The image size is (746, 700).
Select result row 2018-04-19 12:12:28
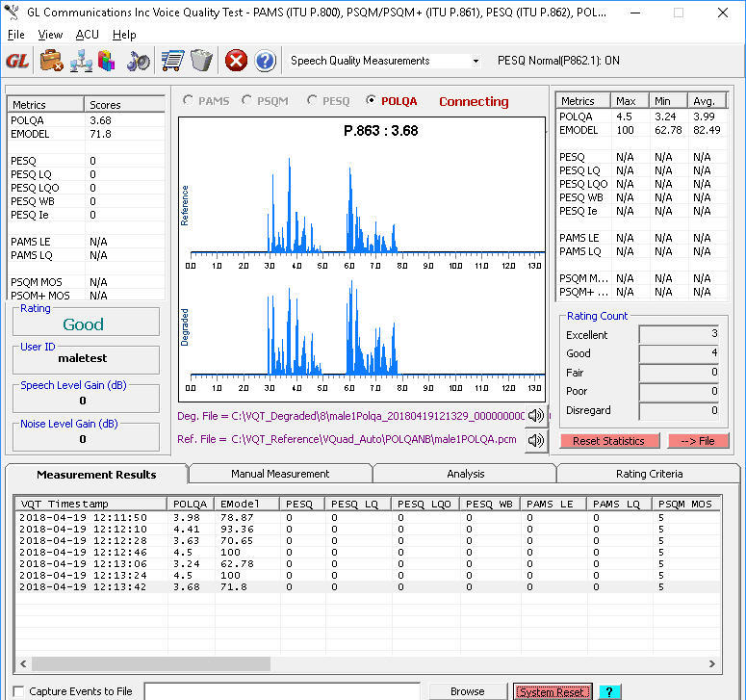click(x=368, y=540)
